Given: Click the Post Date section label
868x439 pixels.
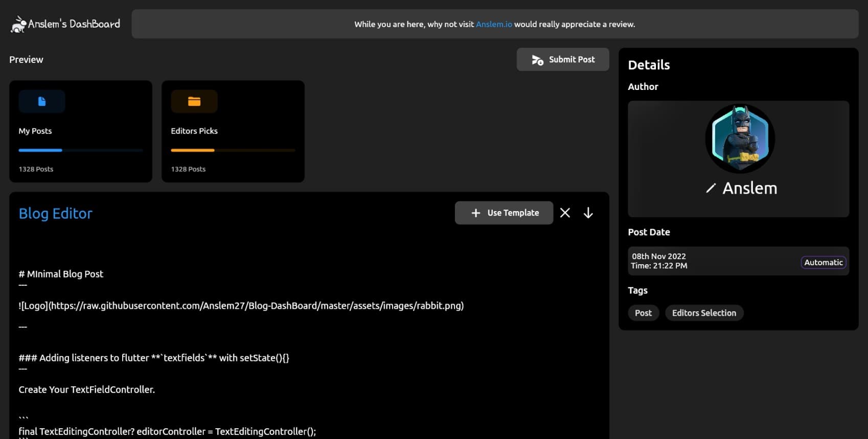Looking at the screenshot, I should (649, 232).
